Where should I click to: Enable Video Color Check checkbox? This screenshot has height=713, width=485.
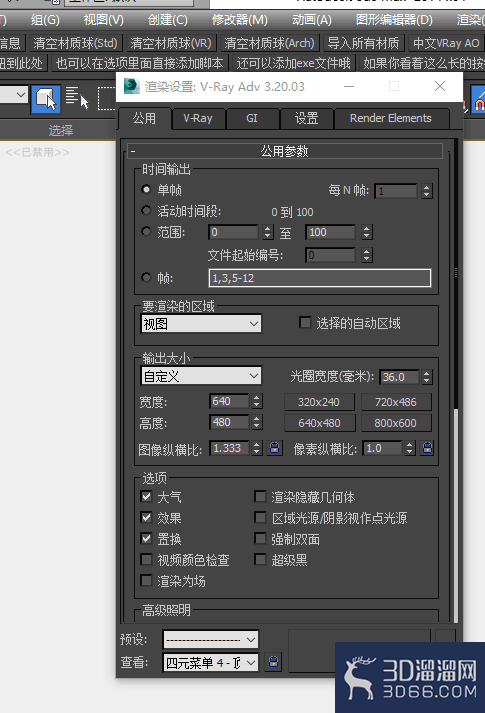pos(146,559)
